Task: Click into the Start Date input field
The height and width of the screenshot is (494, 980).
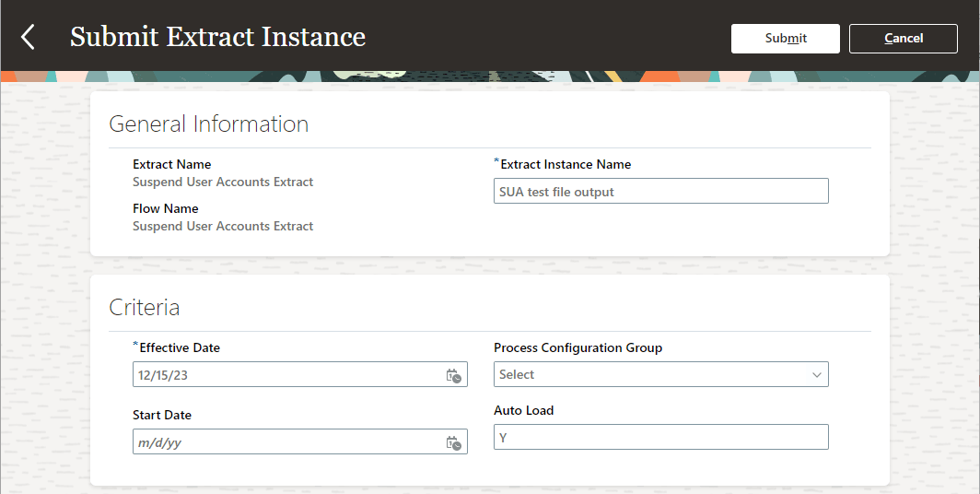Action: (x=287, y=442)
